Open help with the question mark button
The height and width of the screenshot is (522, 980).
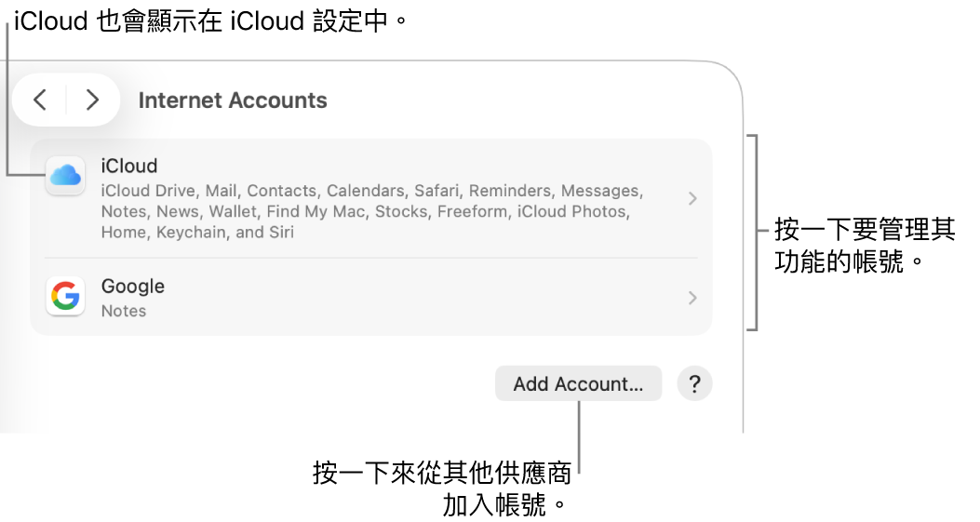[x=694, y=383]
